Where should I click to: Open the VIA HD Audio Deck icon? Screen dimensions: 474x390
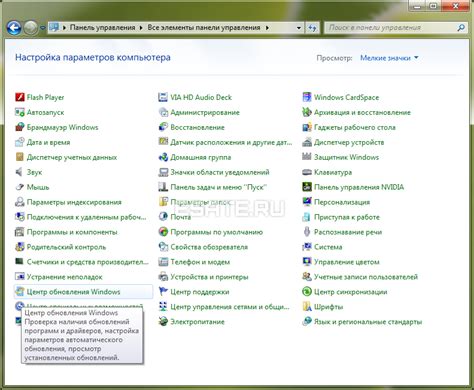tap(163, 97)
